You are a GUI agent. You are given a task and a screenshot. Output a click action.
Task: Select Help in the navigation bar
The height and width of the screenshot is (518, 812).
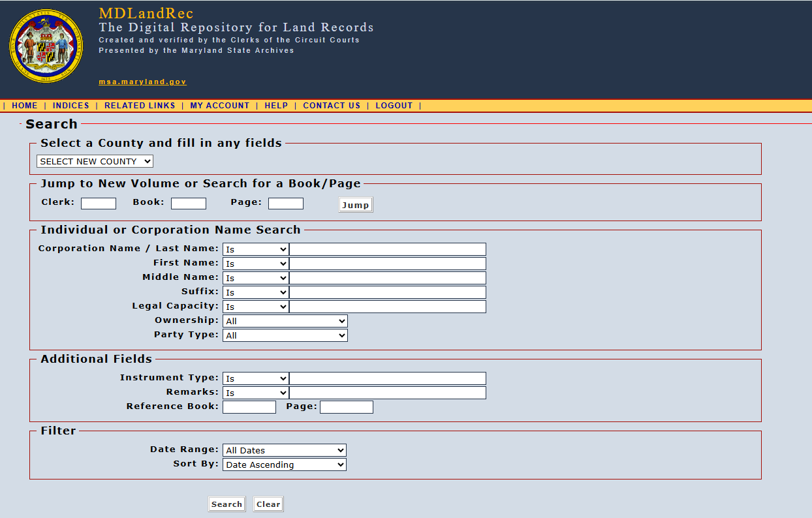click(276, 106)
